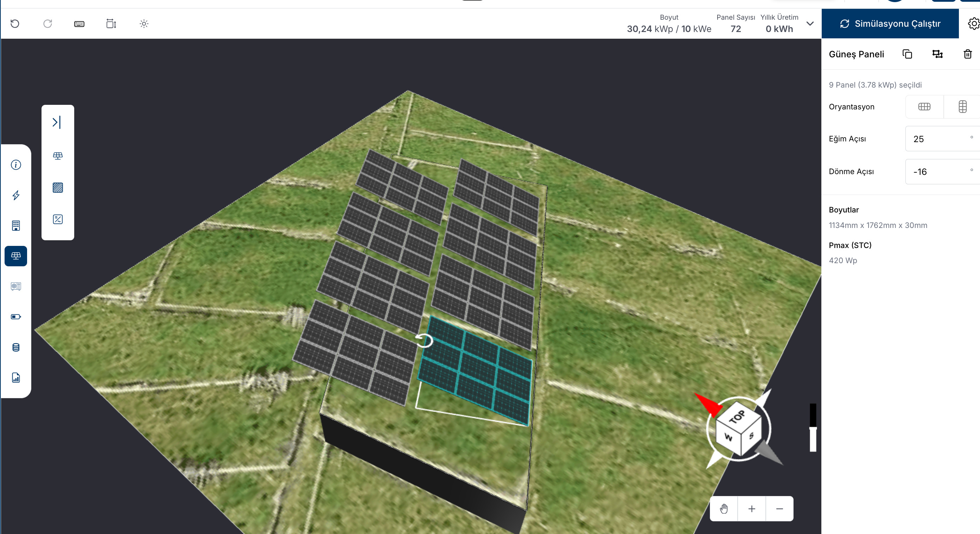This screenshot has width=980, height=534.
Task: Open the settings gear menu
Action: click(973, 24)
